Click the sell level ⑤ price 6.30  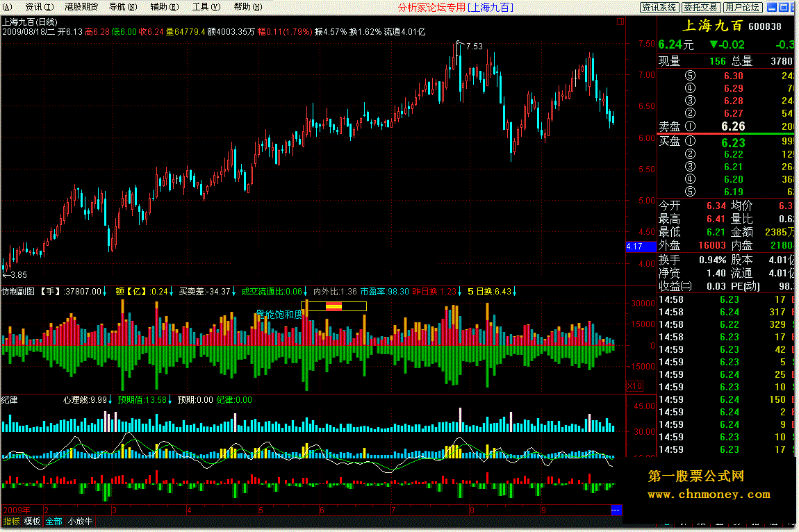tap(733, 76)
